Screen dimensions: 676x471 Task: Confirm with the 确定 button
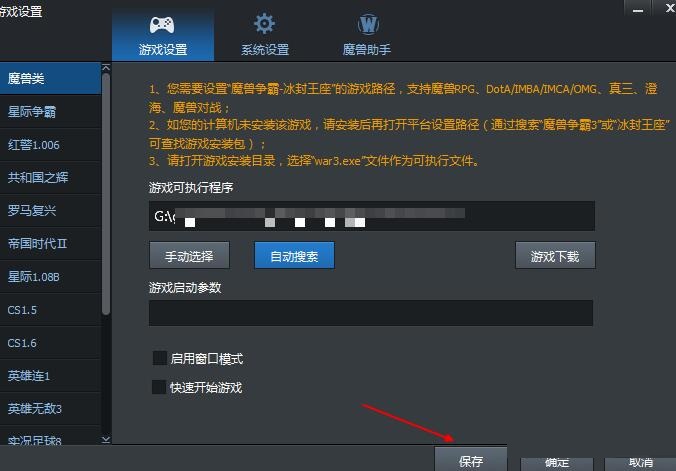tap(557, 464)
